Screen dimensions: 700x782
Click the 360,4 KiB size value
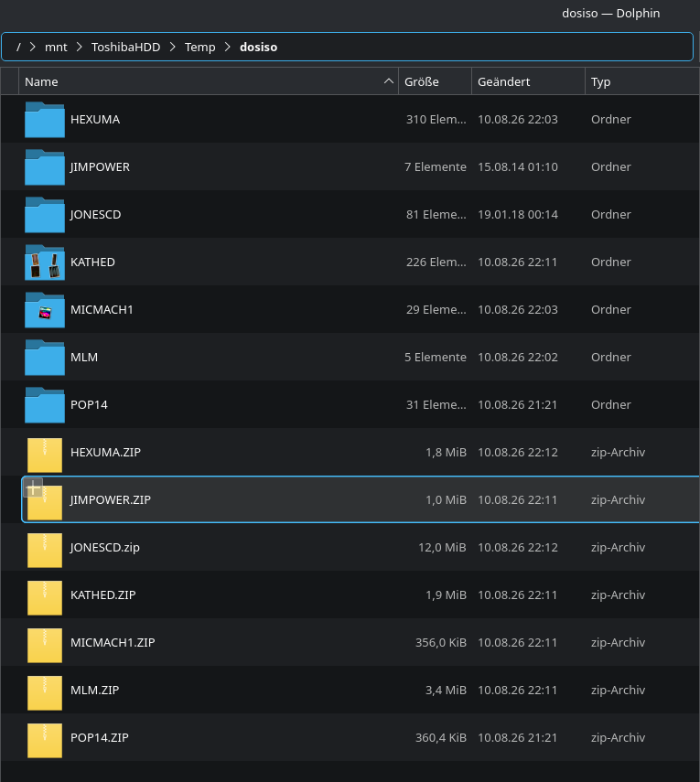pos(441,737)
